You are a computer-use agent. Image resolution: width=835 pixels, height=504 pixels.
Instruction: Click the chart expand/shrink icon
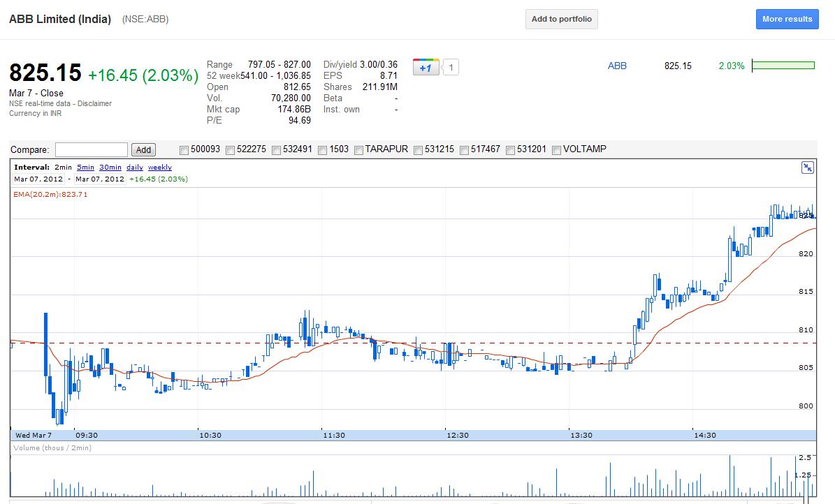point(807,168)
